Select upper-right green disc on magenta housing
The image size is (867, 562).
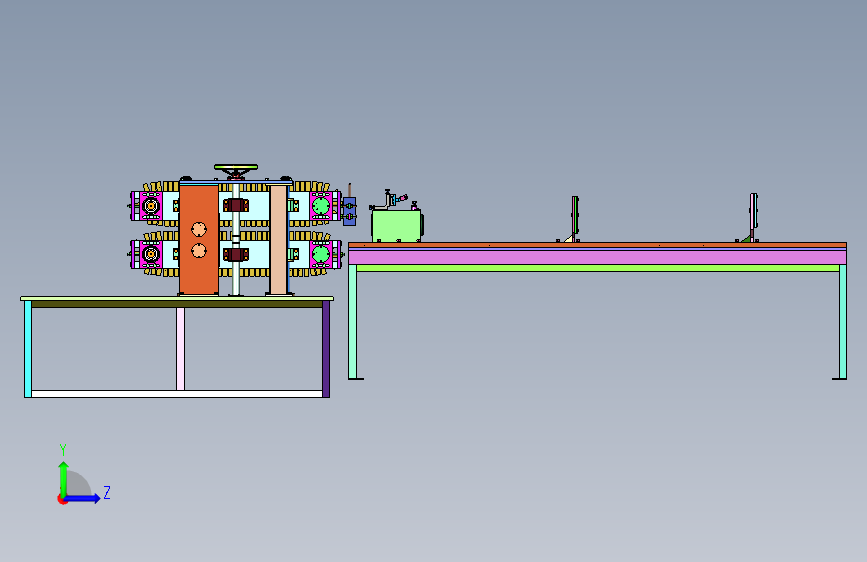tap(321, 206)
